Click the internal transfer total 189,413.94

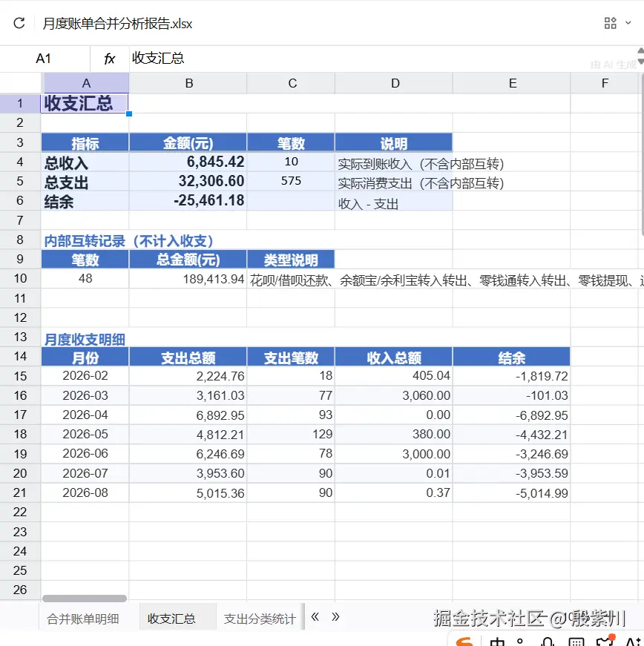[188, 279]
